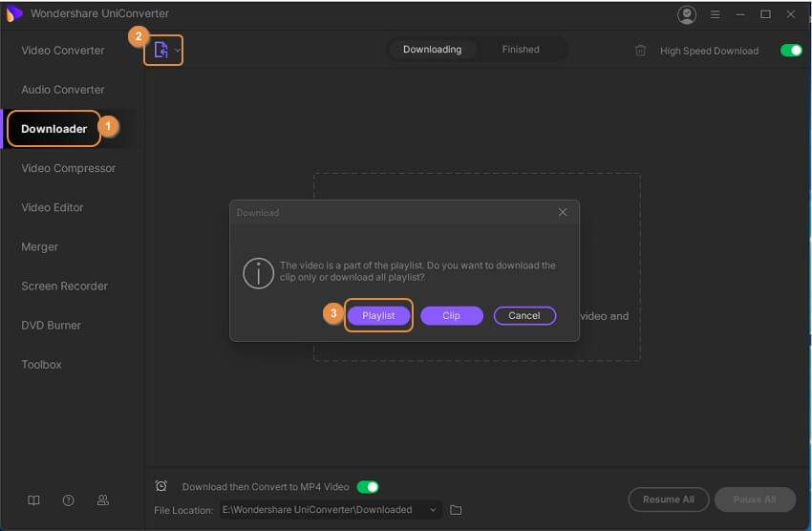Expand the File Location path dropdown
This screenshot has height=531, width=812.
[434, 510]
